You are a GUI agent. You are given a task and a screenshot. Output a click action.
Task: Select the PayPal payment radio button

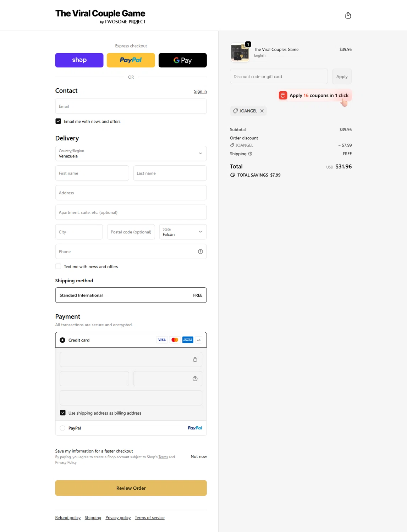tap(62, 428)
